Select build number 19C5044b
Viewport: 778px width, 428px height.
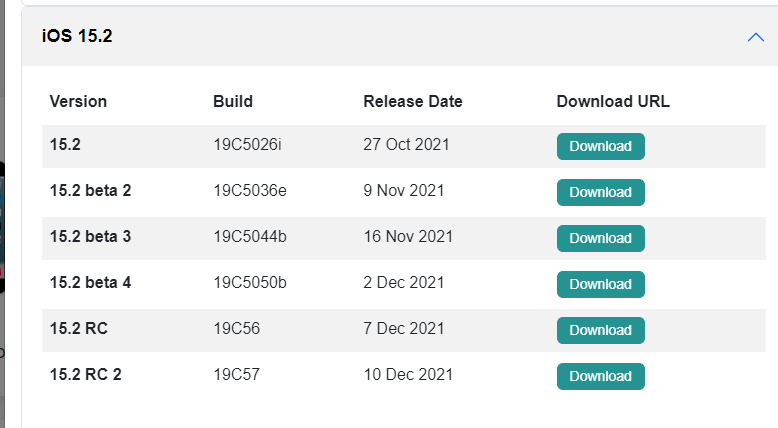click(x=250, y=237)
